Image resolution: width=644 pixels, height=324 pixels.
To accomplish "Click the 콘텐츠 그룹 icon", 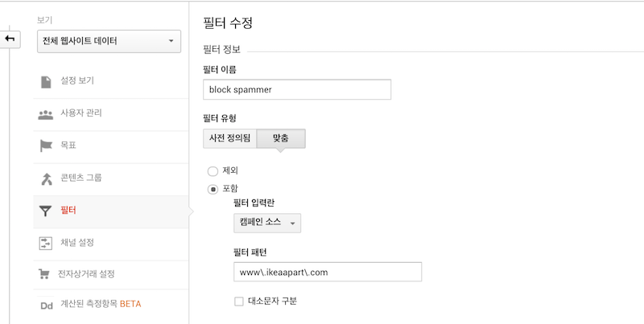I will (46, 178).
